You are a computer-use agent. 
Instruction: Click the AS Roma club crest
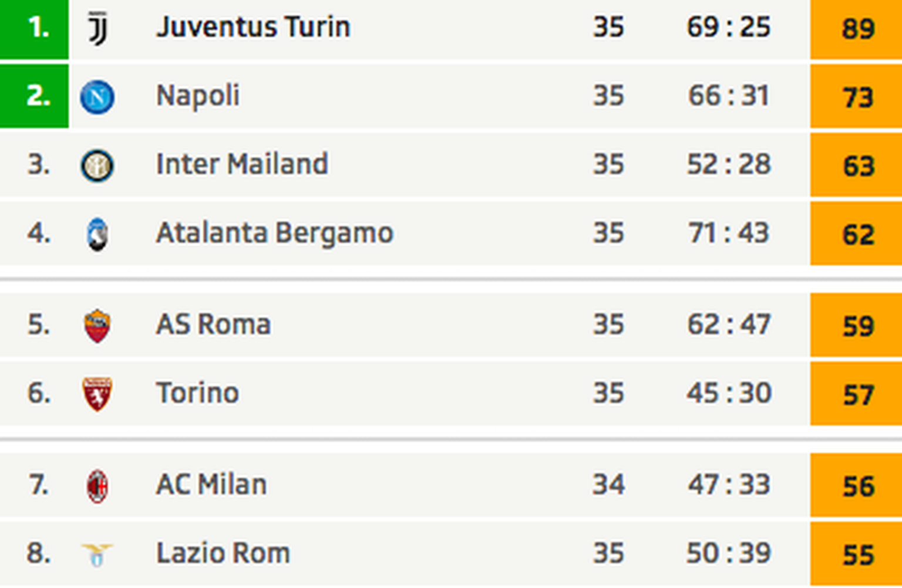(97, 326)
